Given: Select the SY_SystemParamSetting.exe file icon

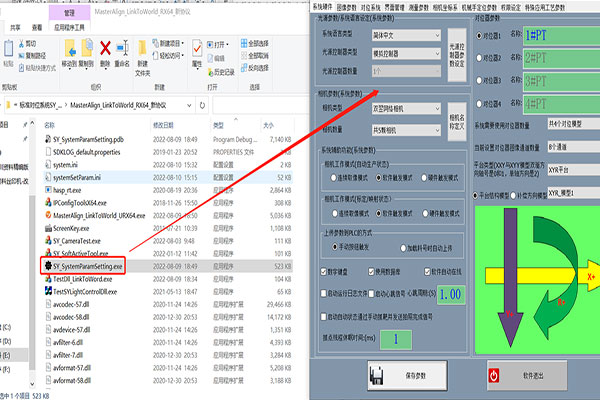Looking at the screenshot, I should coord(45,268).
